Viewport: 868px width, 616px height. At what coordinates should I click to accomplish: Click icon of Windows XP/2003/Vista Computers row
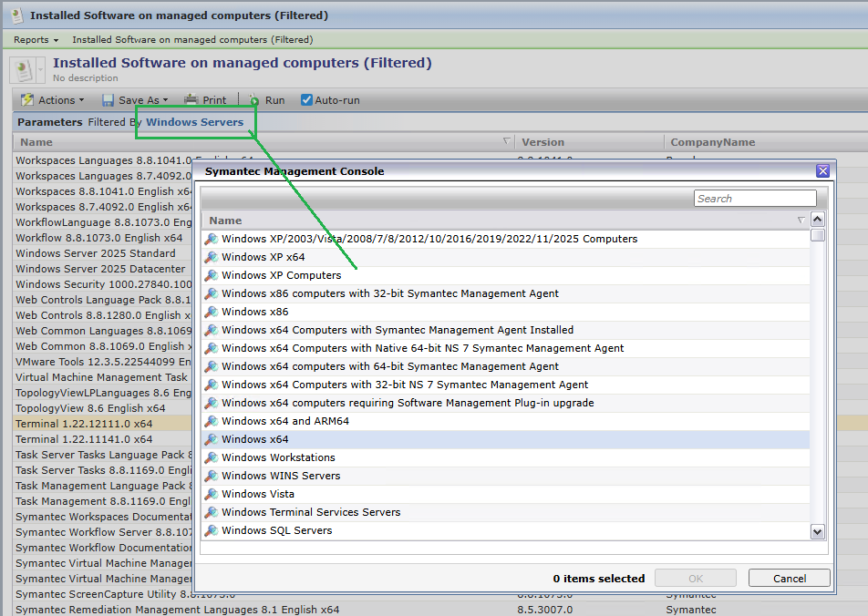211,239
